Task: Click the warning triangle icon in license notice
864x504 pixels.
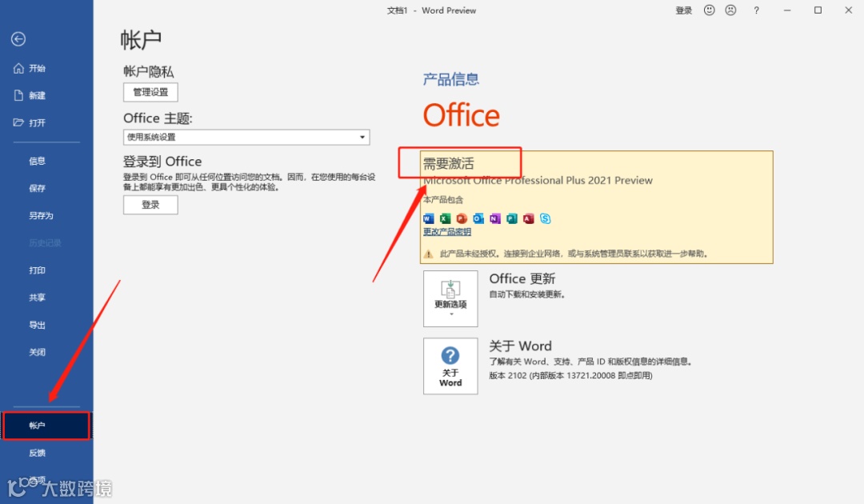Action: (428, 254)
